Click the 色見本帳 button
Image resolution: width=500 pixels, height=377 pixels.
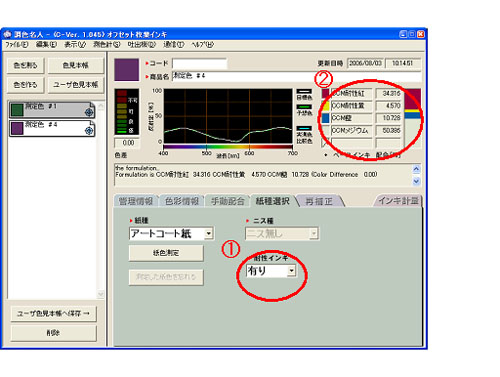[76, 65]
